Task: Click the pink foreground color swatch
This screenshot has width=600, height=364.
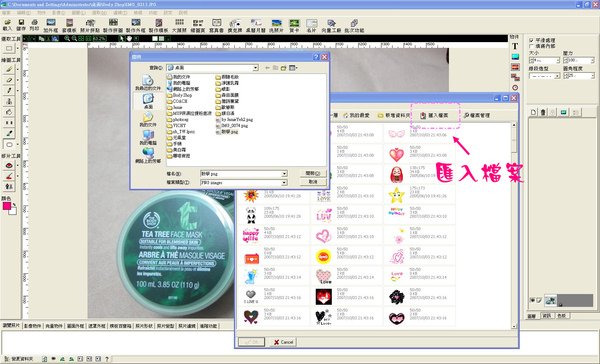Action: pyautogui.click(x=7, y=206)
